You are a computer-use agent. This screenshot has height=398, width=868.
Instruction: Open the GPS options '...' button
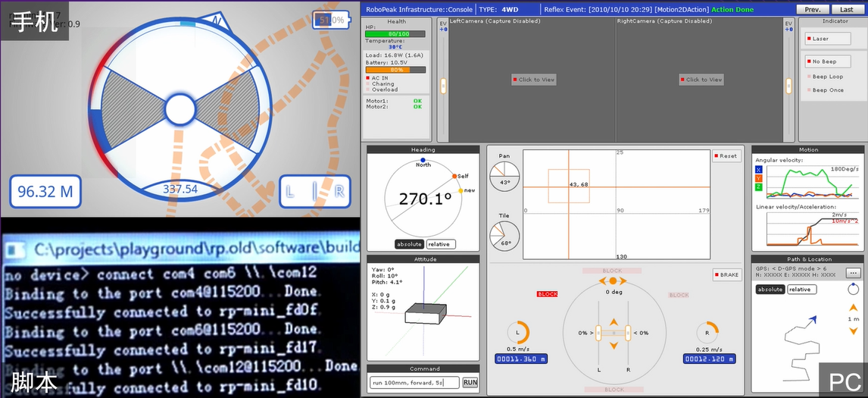[x=853, y=273]
